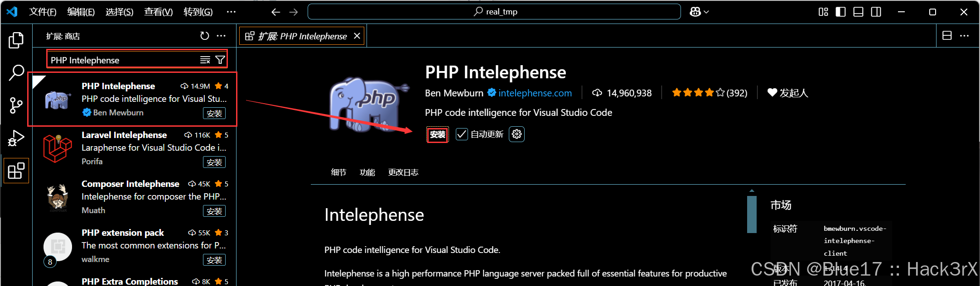Viewport: 980px width, 286px height.
Task: Open customize layout icon
Action: 823,12
